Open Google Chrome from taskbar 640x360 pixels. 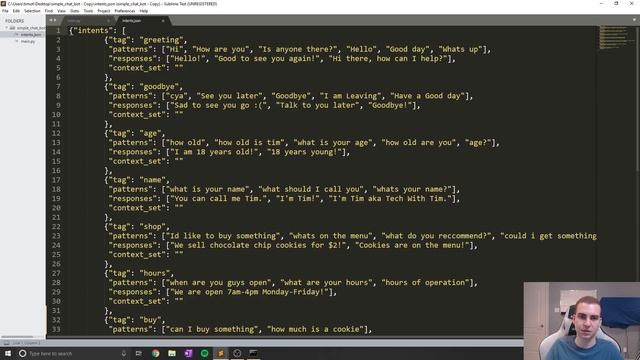[156, 353]
